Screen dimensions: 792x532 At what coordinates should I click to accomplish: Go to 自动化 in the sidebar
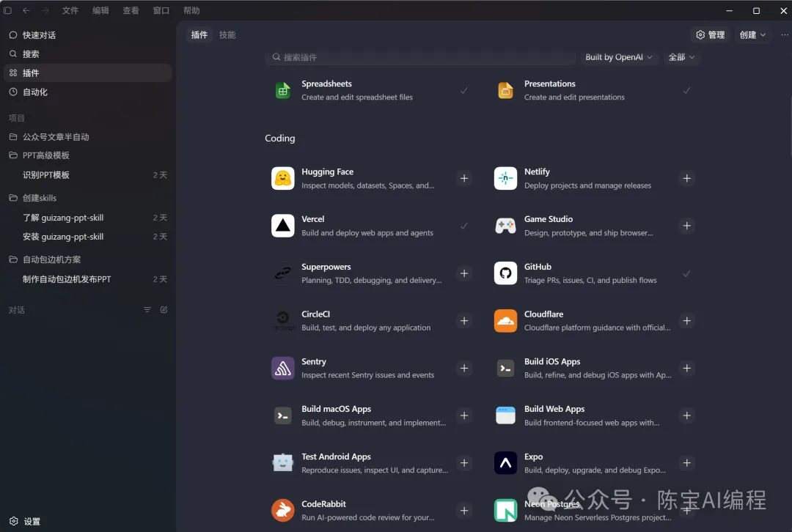[88, 92]
